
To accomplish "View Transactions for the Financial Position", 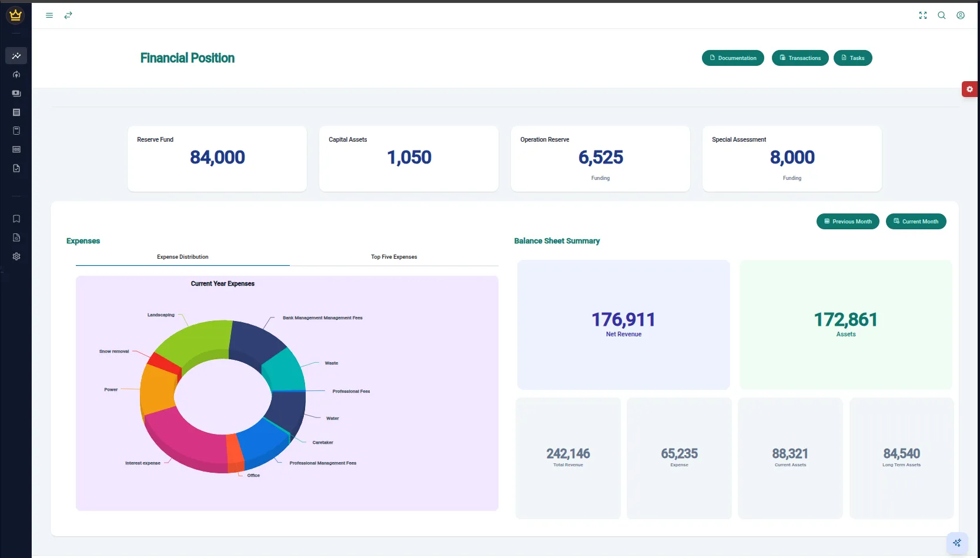I will (800, 58).
